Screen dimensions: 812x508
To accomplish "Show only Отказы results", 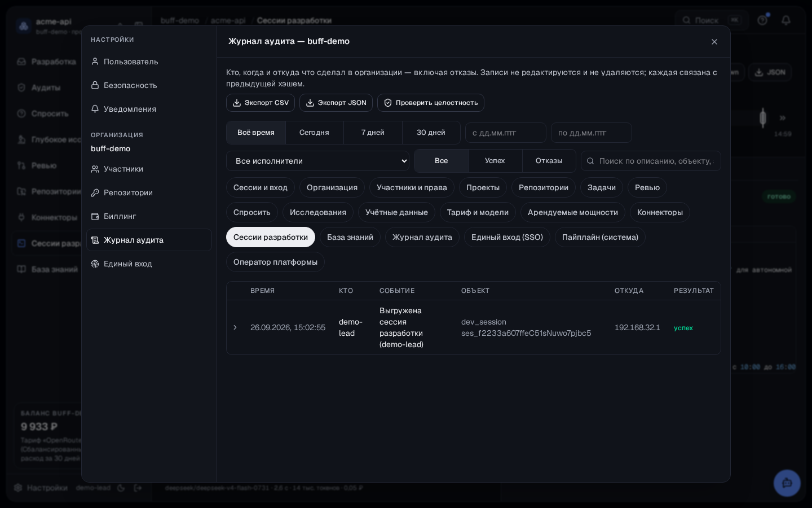I will (x=549, y=161).
